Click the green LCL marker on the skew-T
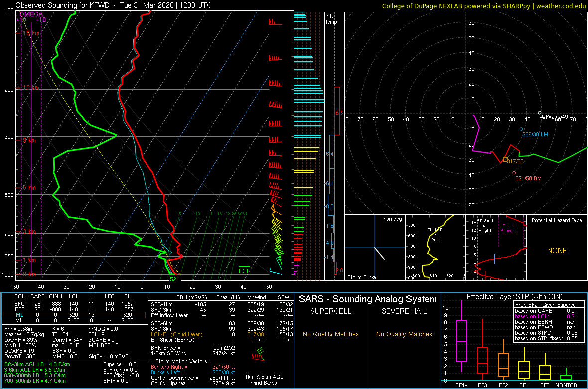The image size is (588, 389). (x=244, y=270)
